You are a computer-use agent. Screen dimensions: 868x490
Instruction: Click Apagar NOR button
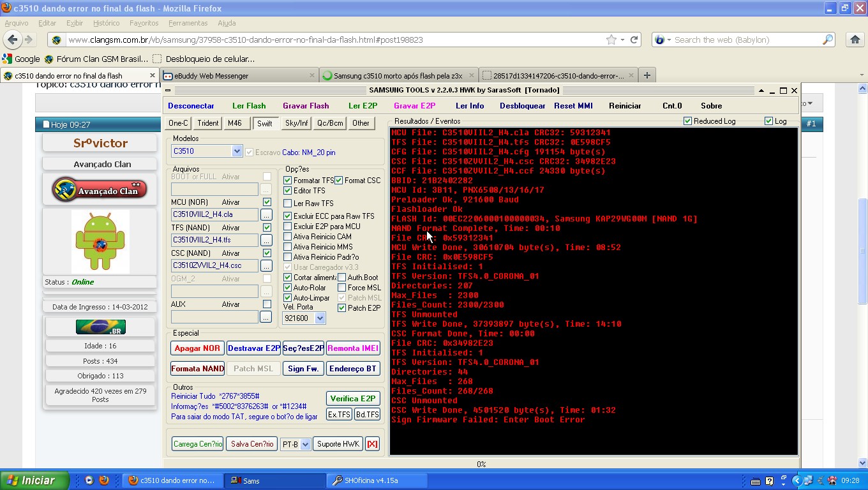point(197,348)
